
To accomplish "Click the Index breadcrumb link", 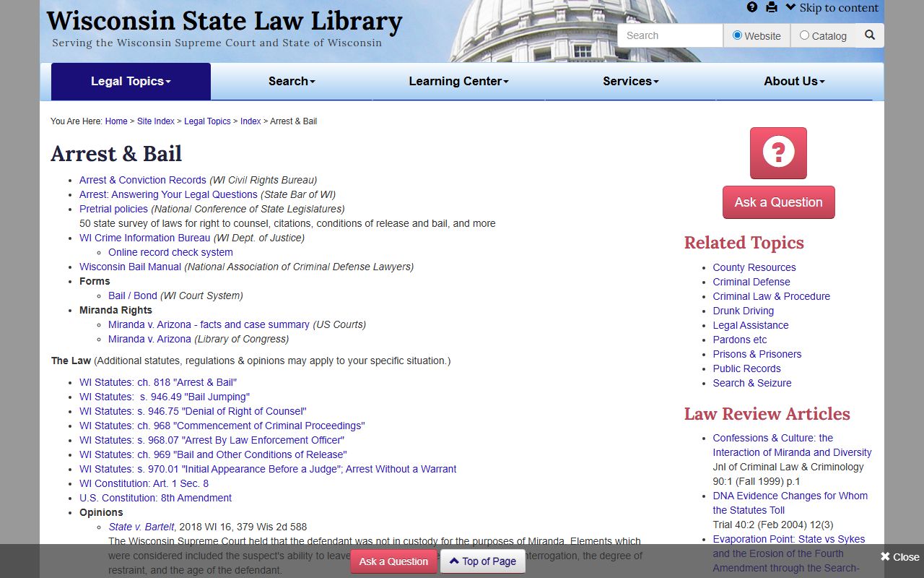I will (250, 121).
